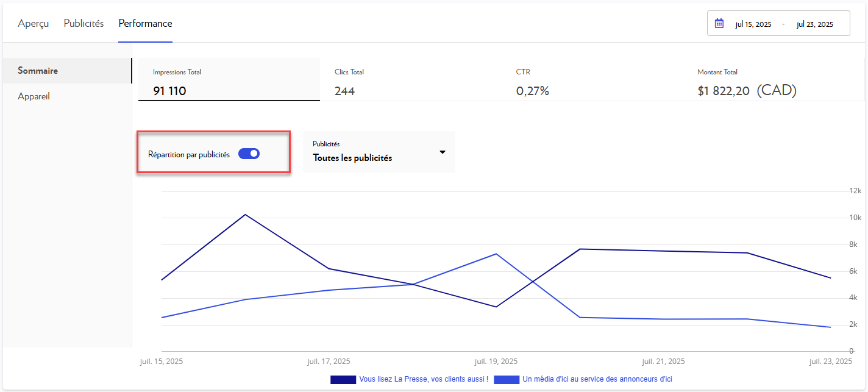Screen dimensions: 868x392
Task: Select the Performance tab
Action: point(145,24)
